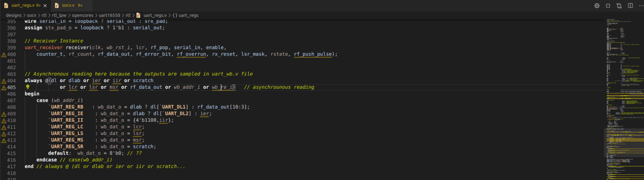The width and height of the screenshot is (644, 180).
Task: Click the warning triangle on line 409
Action: point(4,114)
